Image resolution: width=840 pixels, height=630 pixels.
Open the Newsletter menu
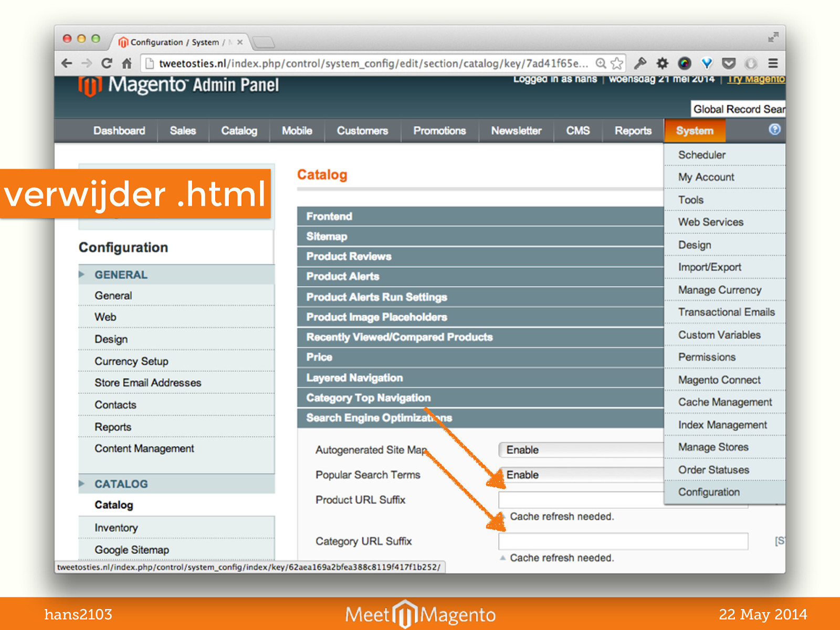516,131
